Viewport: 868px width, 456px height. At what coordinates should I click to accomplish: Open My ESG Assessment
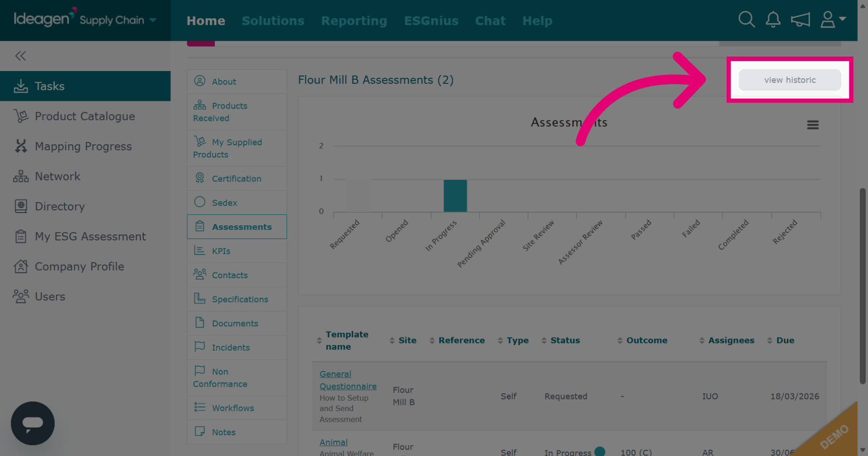[85, 236]
